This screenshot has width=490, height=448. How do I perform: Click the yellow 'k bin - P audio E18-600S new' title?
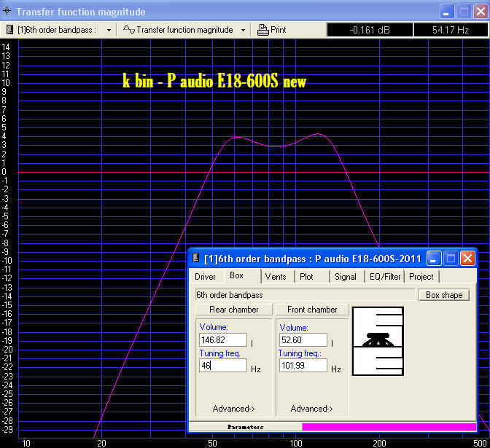tap(214, 81)
